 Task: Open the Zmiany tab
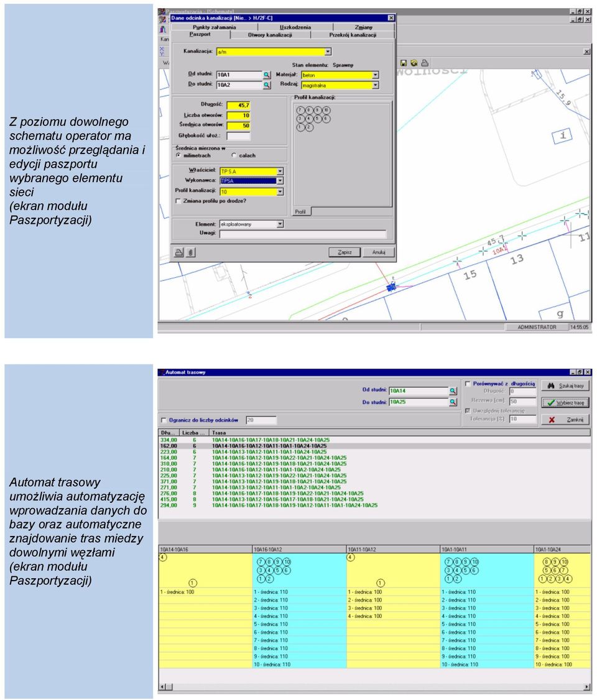tap(363, 27)
